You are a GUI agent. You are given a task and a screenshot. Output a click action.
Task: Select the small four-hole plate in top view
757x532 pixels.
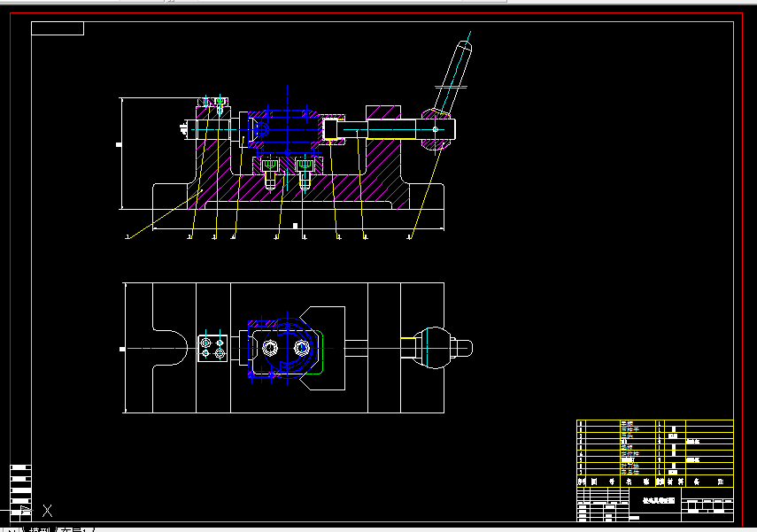[212, 348]
